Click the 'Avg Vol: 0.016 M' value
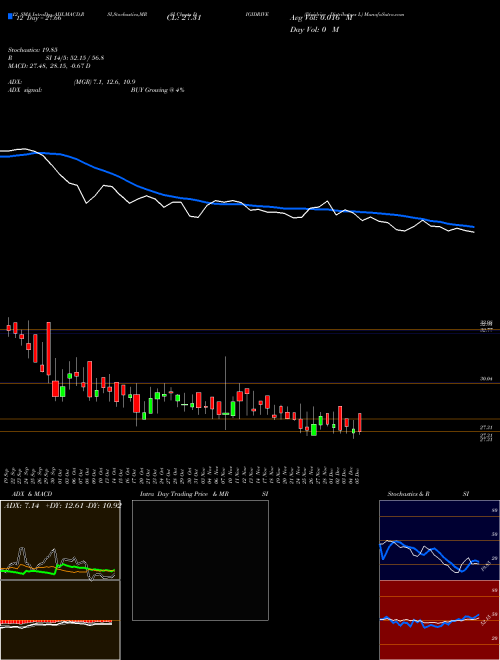500x660 pixels. click(x=321, y=18)
